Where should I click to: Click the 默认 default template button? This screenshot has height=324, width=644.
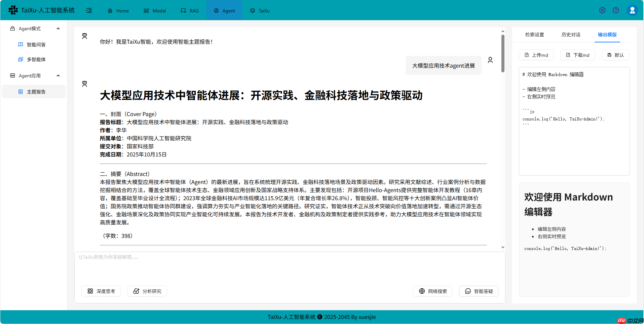click(x=615, y=55)
